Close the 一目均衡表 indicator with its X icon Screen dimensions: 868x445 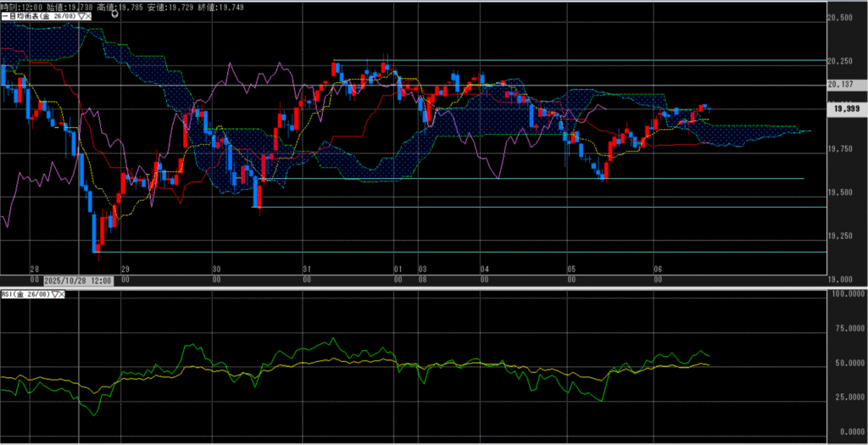click(89, 16)
